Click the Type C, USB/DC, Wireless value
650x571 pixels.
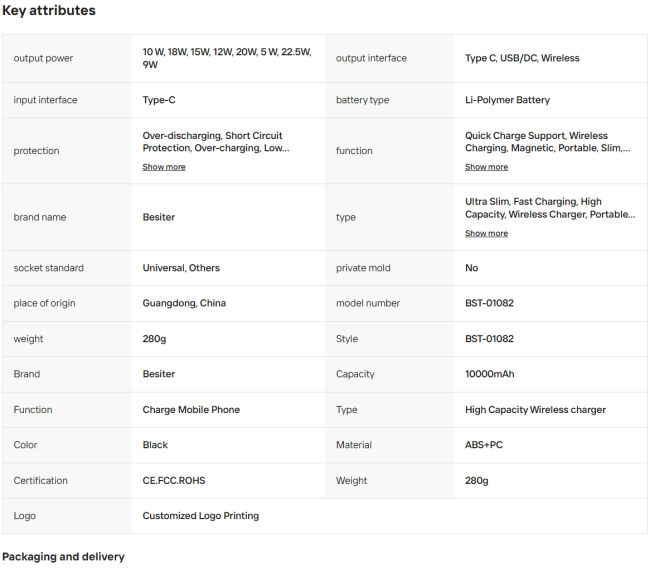tap(522, 58)
